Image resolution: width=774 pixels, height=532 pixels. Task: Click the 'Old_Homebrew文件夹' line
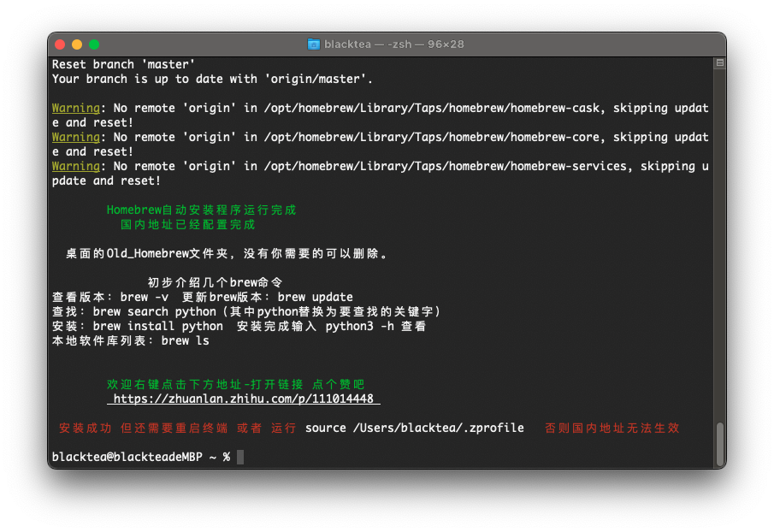click(227, 254)
